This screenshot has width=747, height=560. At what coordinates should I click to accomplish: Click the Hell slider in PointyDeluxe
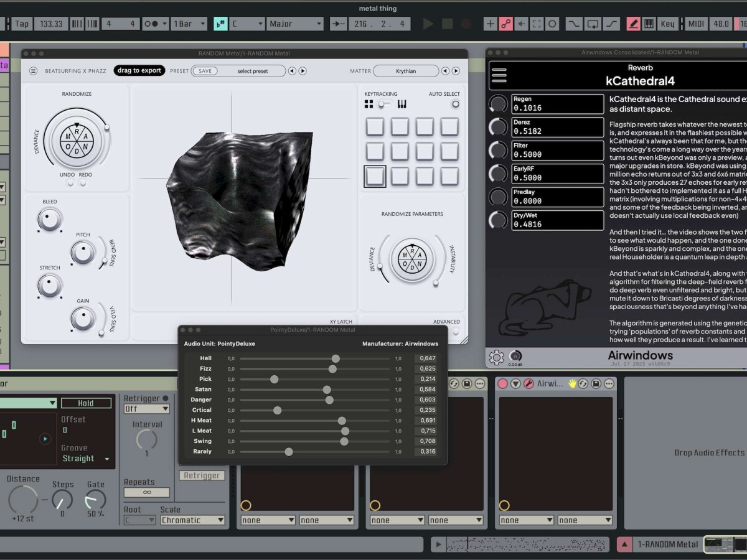pyautogui.click(x=336, y=358)
